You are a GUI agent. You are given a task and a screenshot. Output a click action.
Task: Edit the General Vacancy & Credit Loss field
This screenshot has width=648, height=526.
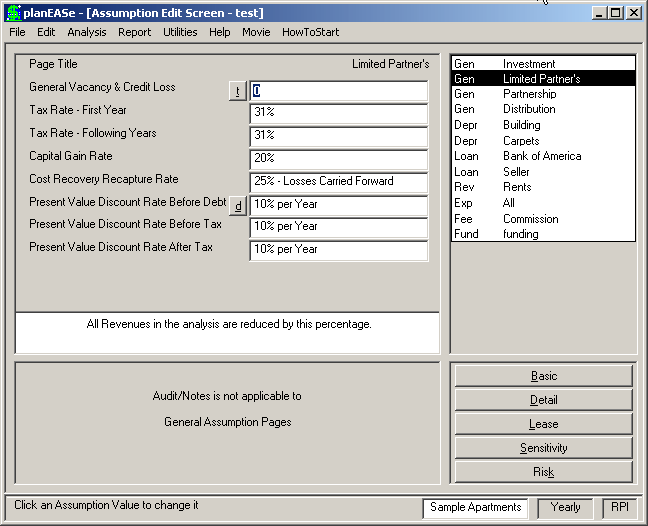(x=339, y=91)
